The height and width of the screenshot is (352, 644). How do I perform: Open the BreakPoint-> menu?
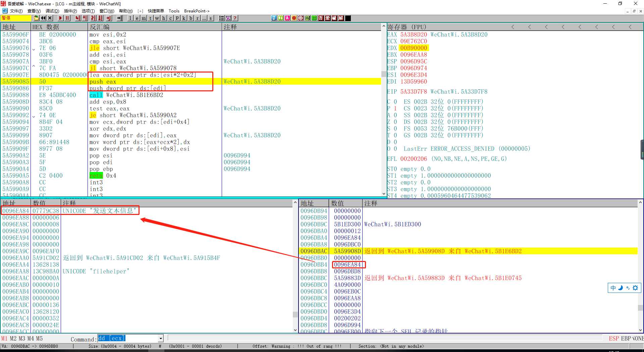(197, 11)
